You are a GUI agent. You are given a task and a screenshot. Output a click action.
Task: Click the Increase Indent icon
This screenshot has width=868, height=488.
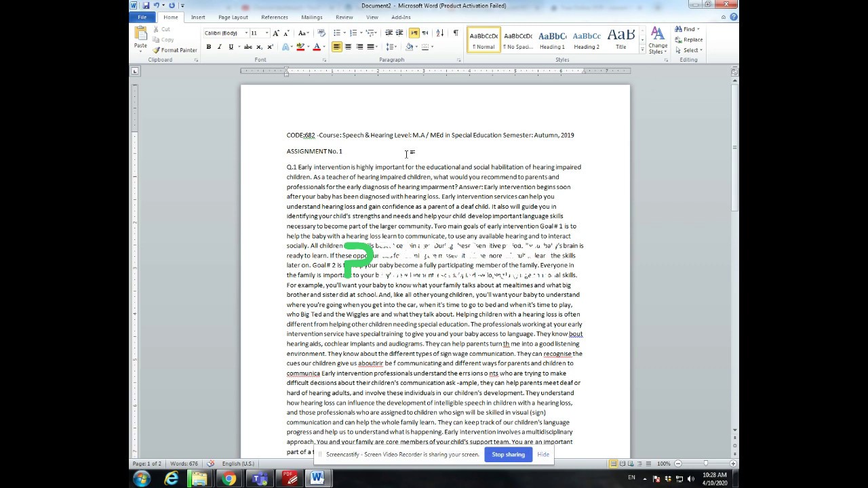point(399,33)
